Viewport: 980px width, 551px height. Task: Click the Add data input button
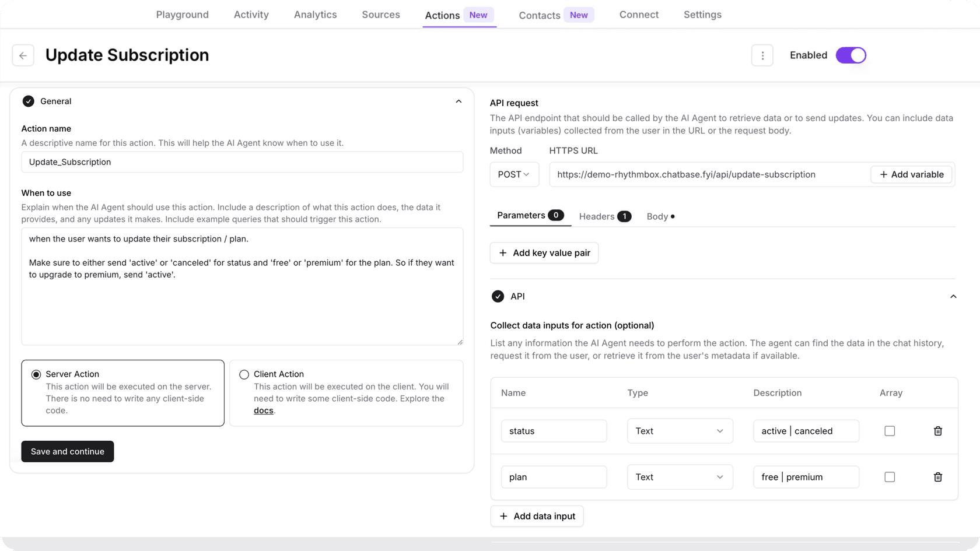537,516
